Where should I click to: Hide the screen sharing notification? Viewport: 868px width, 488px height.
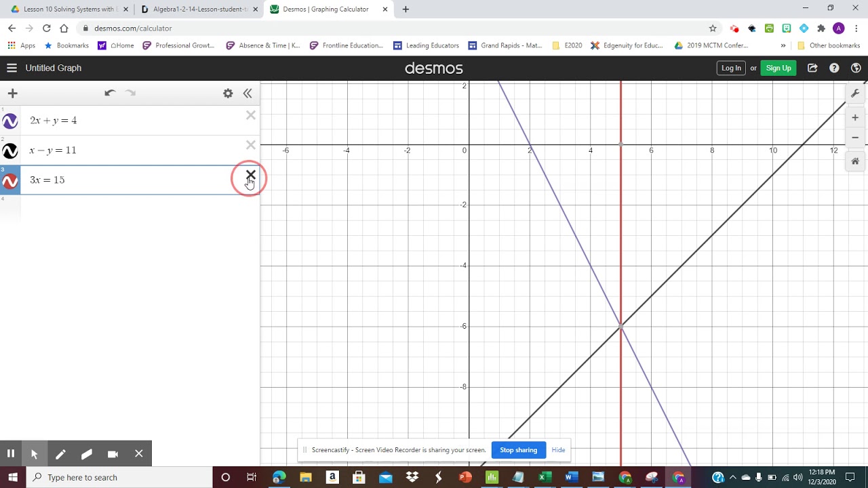pyautogui.click(x=558, y=450)
